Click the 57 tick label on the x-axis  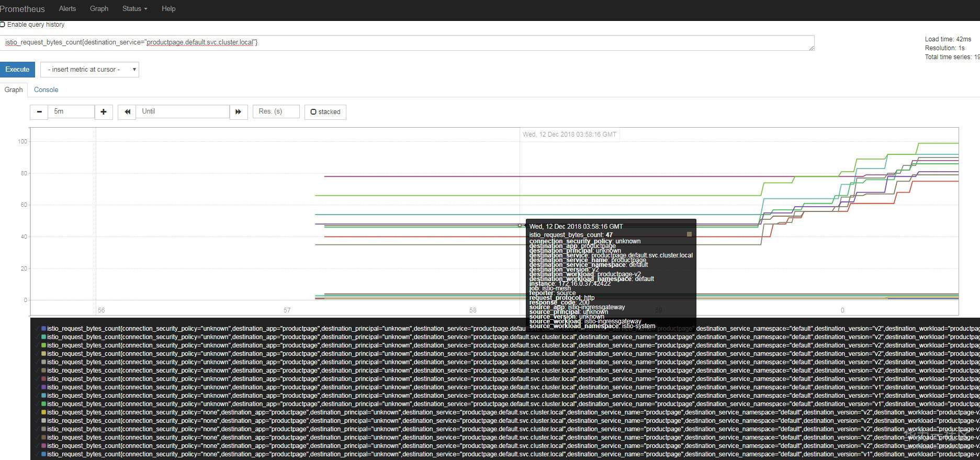[x=287, y=310]
